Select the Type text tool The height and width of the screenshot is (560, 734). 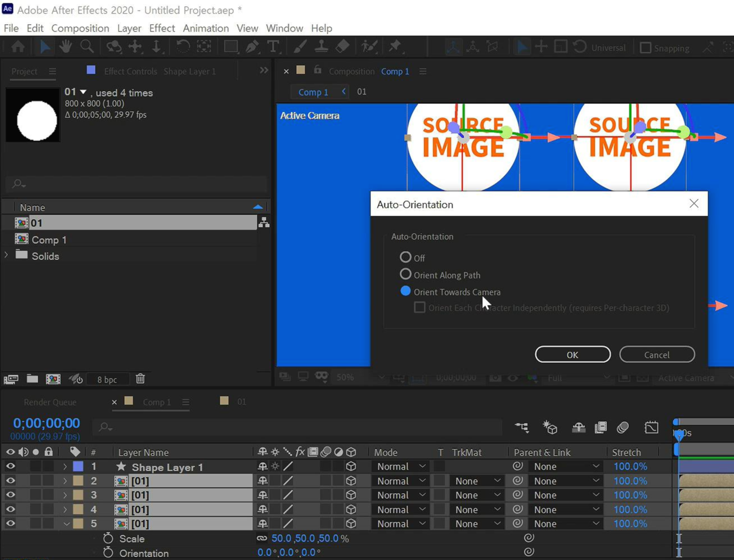tap(273, 47)
